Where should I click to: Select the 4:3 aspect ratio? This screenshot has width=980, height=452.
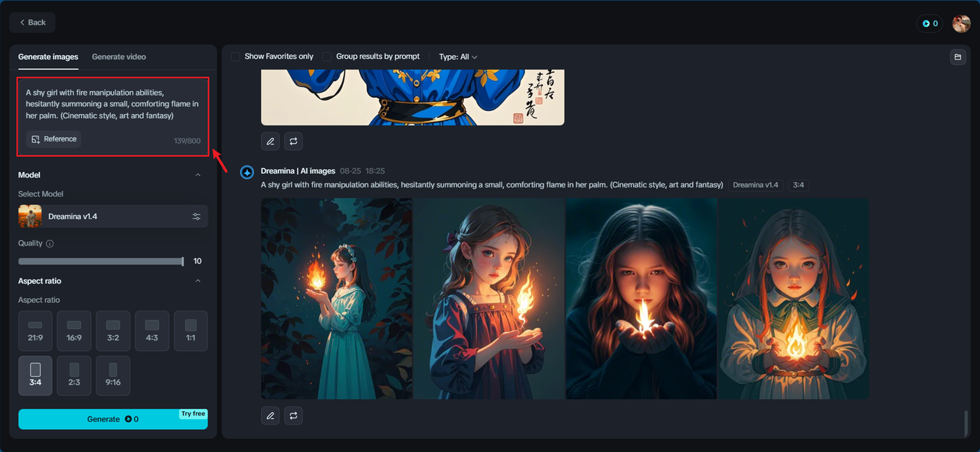click(152, 331)
